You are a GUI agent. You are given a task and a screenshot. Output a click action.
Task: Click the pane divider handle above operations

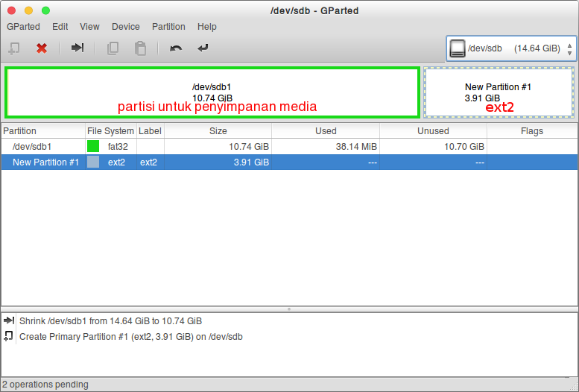(x=289, y=309)
